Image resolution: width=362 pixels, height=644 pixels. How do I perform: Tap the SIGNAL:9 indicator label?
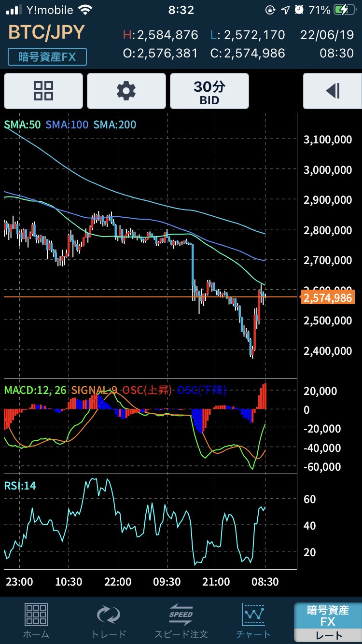[95, 390]
